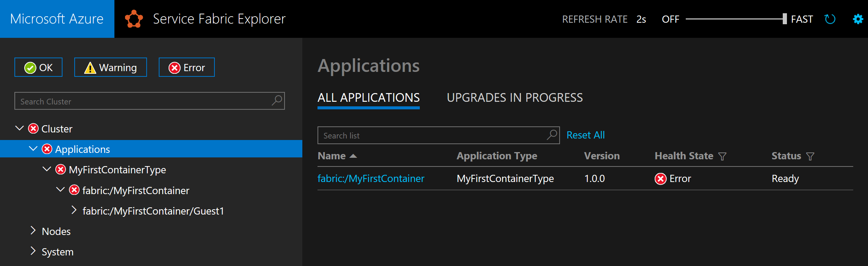Click the Status column filter icon
This screenshot has width=868, height=266.
tap(810, 156)
